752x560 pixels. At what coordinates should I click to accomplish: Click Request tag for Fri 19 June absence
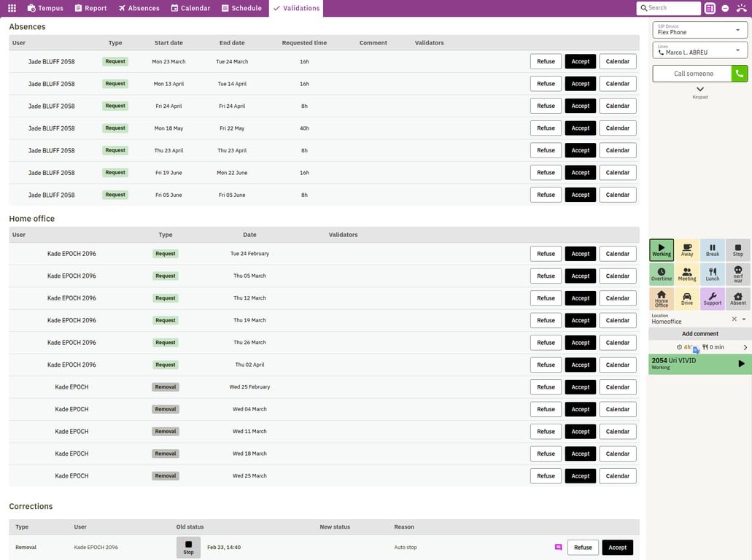click(x=115, y=173)
